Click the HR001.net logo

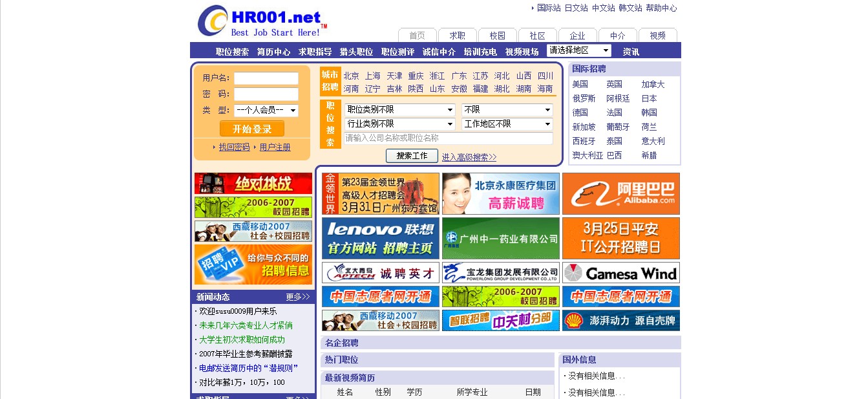(262, 21)
